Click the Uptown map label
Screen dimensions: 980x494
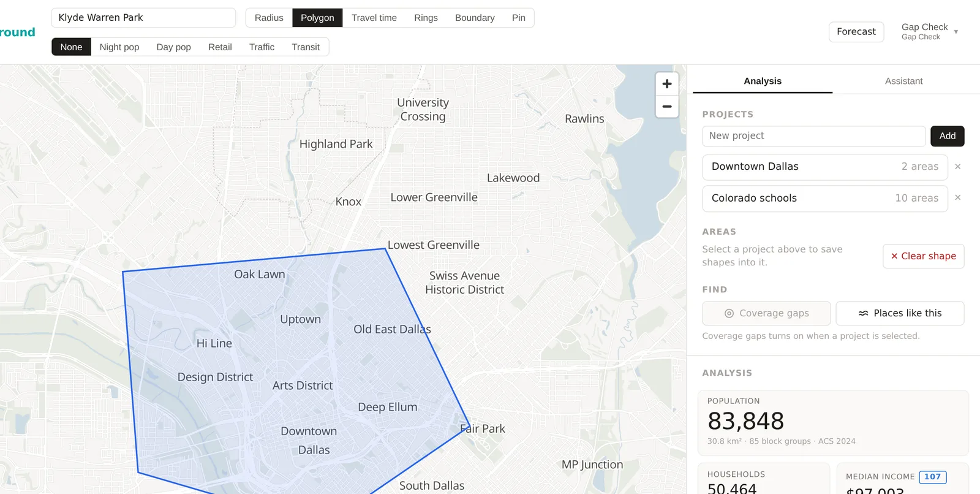coord(300,319)
